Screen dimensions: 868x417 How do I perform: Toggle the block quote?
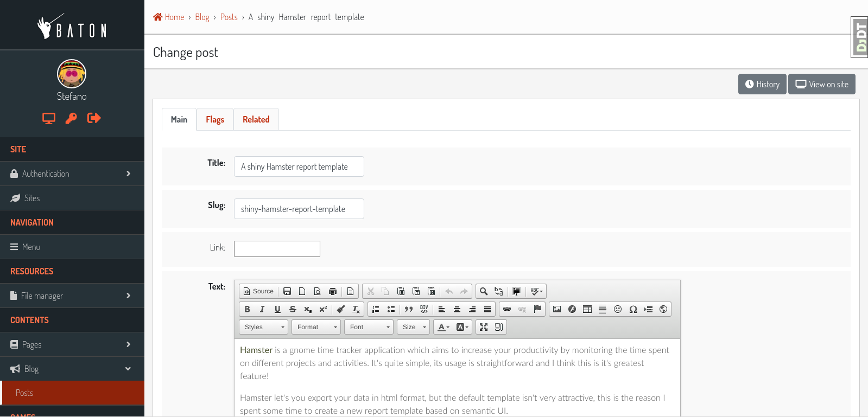coord(408,309)
